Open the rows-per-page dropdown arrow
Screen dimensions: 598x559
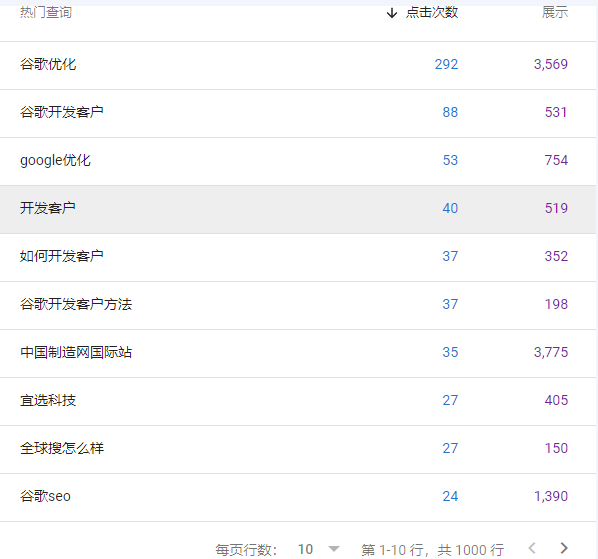[x=334, y=549]
